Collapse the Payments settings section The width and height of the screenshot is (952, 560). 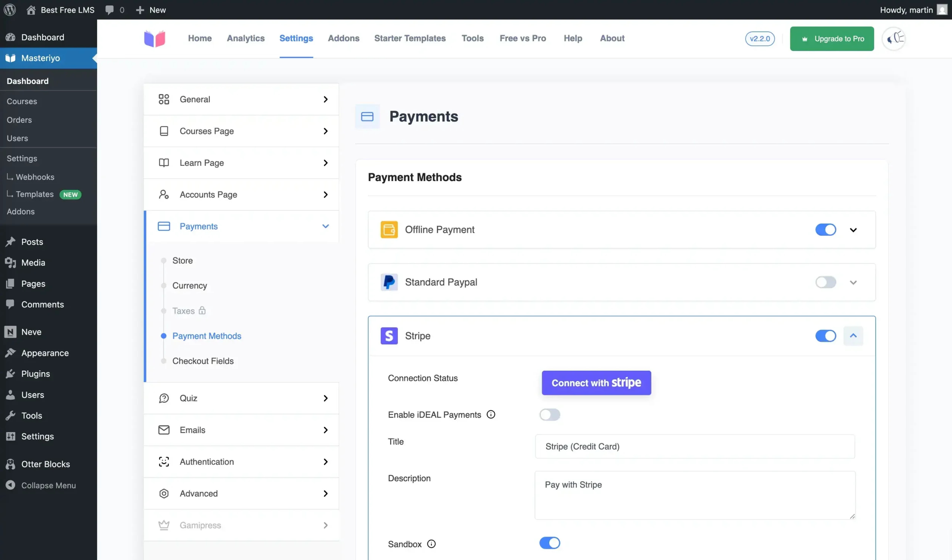[x=242, y=226]
